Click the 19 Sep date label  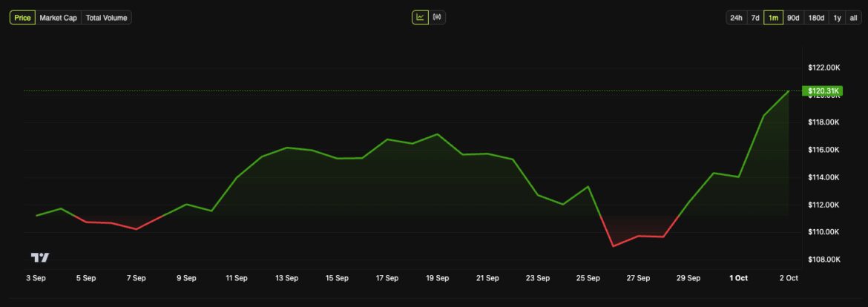click(x=437, y=278)
